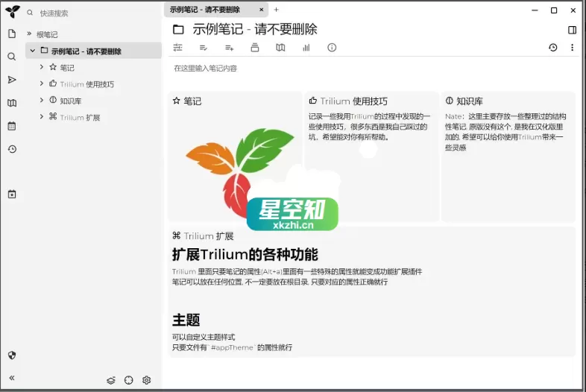Collapse the 示例笔记 tree node
Screen dimensions: 586x392
coord(33,51)
